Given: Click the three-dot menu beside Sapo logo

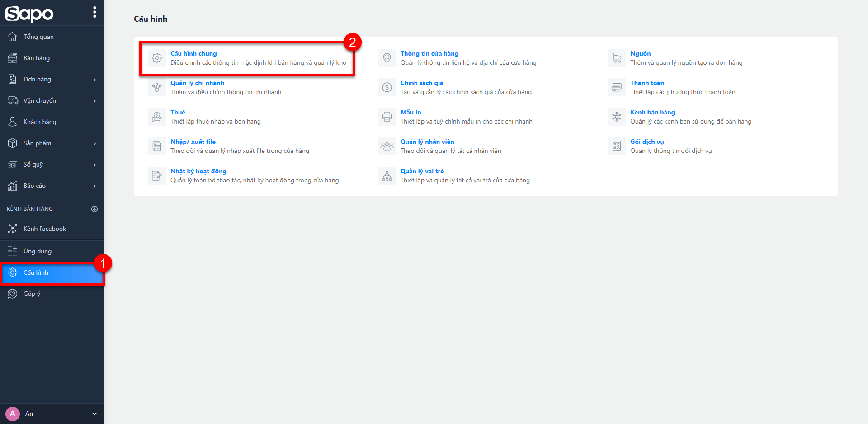Looking at the screenshot, I should tap(94, 12).
